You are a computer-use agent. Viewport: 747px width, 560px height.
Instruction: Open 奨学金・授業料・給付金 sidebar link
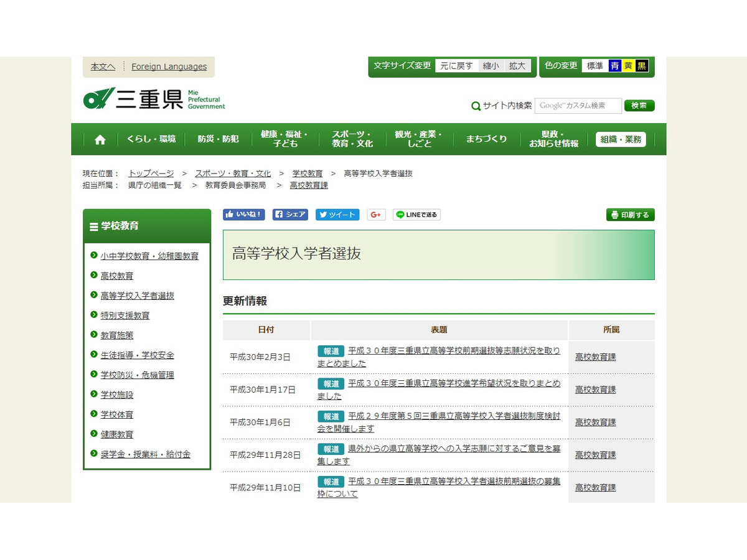coord(145,454)
